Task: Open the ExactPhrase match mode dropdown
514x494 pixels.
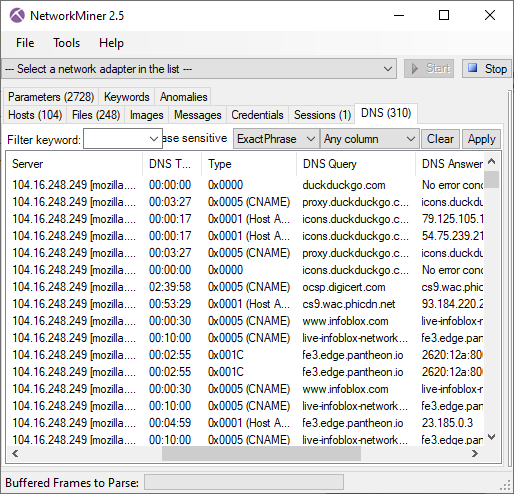Action: click(x=276, y=139)
